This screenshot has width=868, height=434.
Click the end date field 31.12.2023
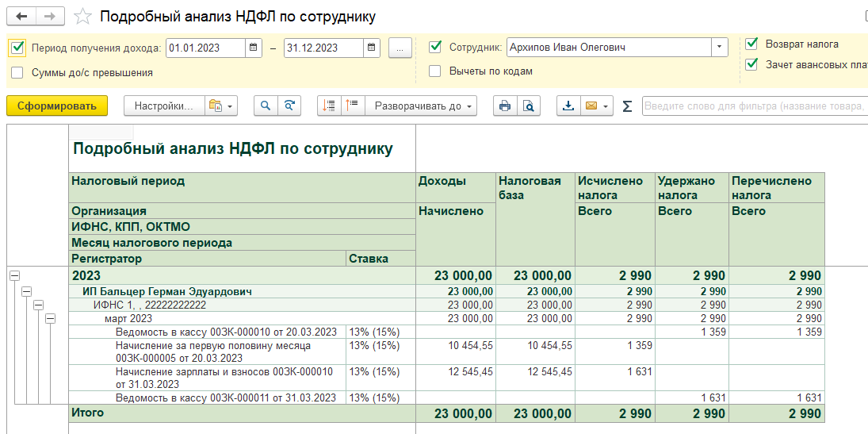click(324, 48)
